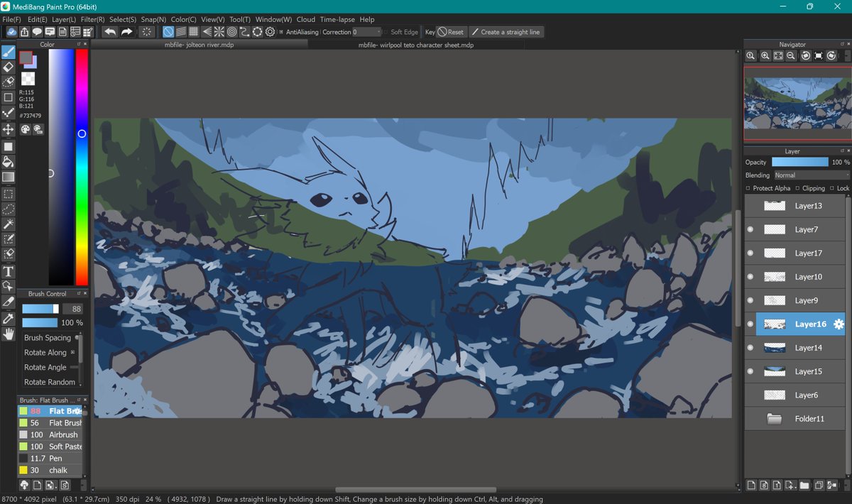Select the Fill rectangle tool
The height and width of the screenshot is (504, 852).
point(9,146)
